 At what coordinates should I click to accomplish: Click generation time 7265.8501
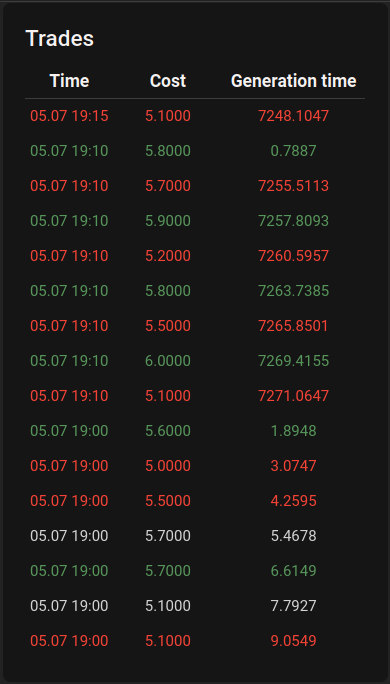[x=294, y=326]
